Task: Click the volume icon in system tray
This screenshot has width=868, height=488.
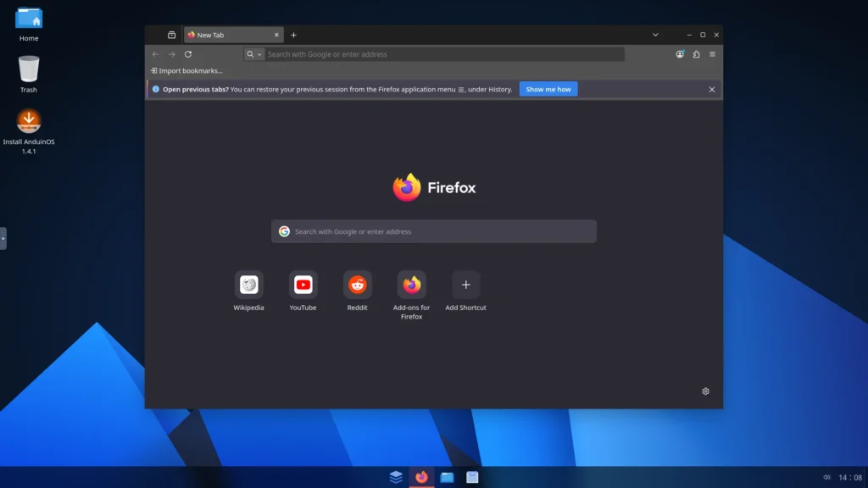Action: 826,478
